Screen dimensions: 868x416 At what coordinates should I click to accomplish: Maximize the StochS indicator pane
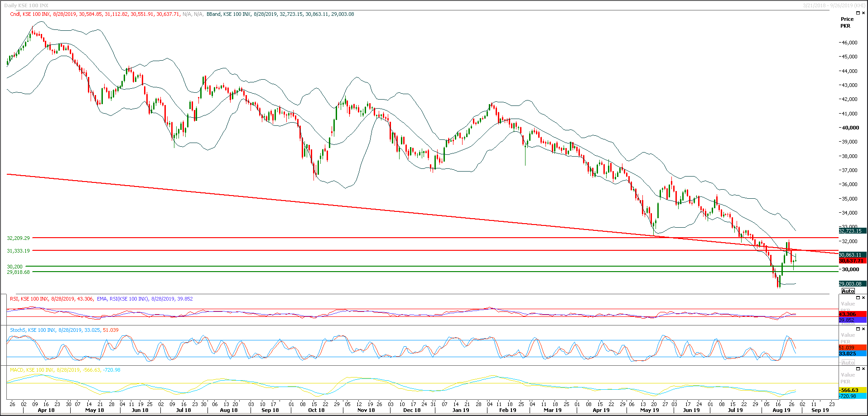point(858,329)
